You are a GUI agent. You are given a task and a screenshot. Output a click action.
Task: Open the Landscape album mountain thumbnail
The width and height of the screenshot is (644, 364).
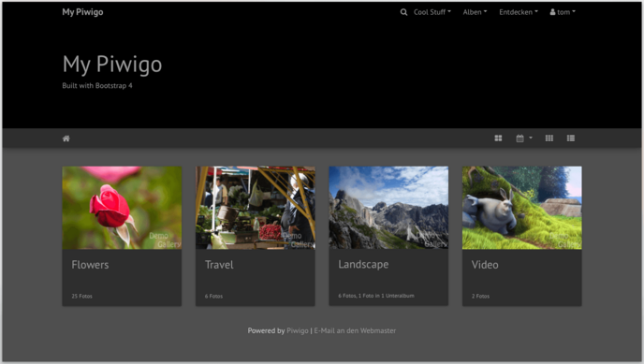click(x=388, y=208)
